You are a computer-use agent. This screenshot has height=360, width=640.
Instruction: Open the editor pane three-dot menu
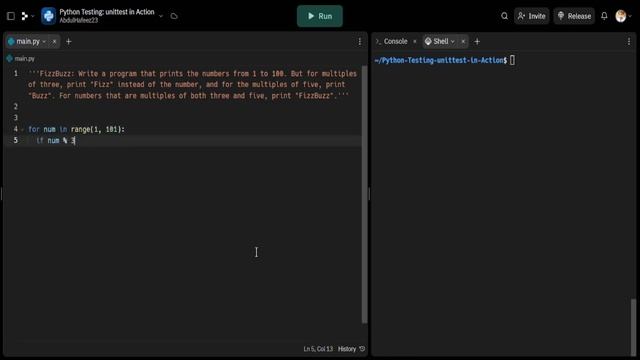pos(360,41)
